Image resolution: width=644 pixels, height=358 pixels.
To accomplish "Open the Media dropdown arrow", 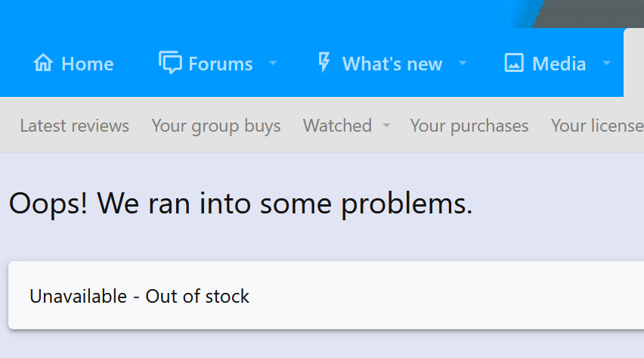I will 607,63.
